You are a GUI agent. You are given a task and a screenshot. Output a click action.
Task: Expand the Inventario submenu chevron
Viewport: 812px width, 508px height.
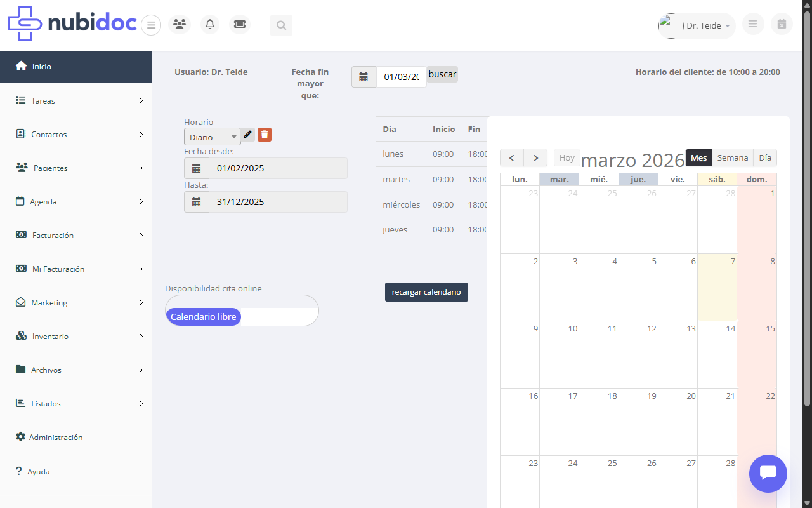click(x=141, y=336)
